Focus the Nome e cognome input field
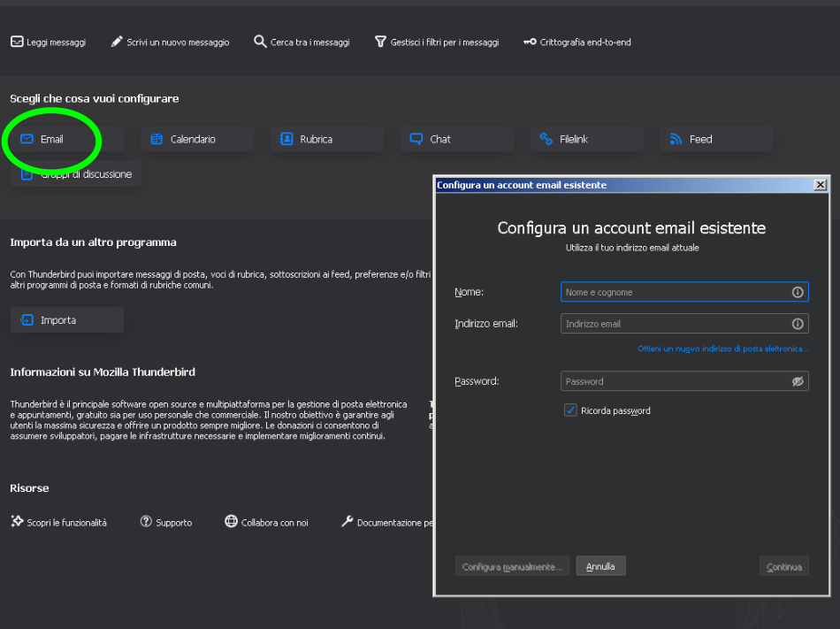 (x=684, y=292)
